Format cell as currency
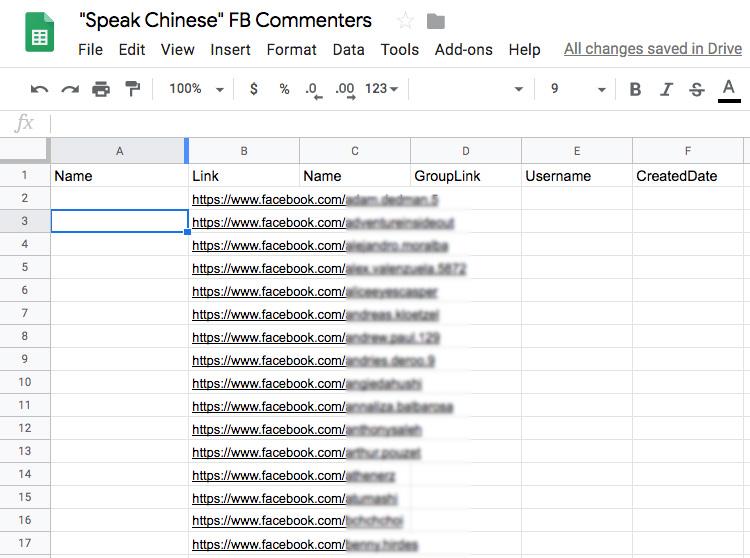Screen dimensions: 750x558 [x=254, y=89]
